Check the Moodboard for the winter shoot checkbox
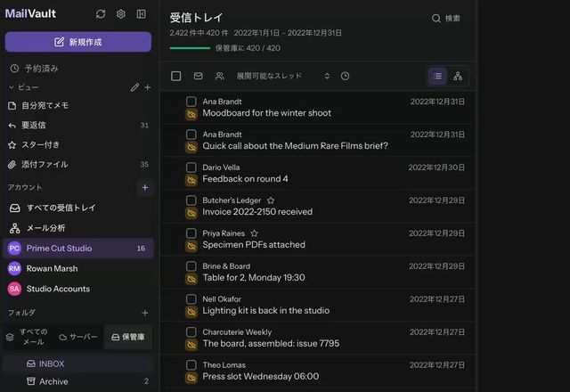 coord(191,102)
